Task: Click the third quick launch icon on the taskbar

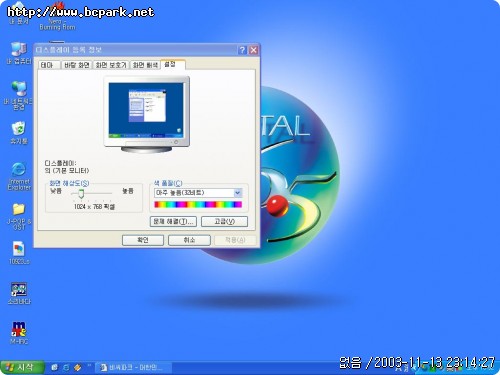Action: (77, 367)
